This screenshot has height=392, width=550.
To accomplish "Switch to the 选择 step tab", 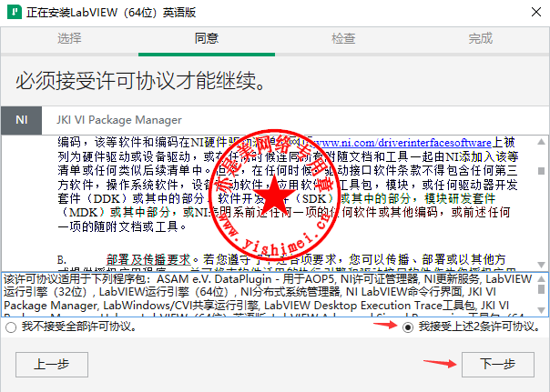I will tap(69, 38).
